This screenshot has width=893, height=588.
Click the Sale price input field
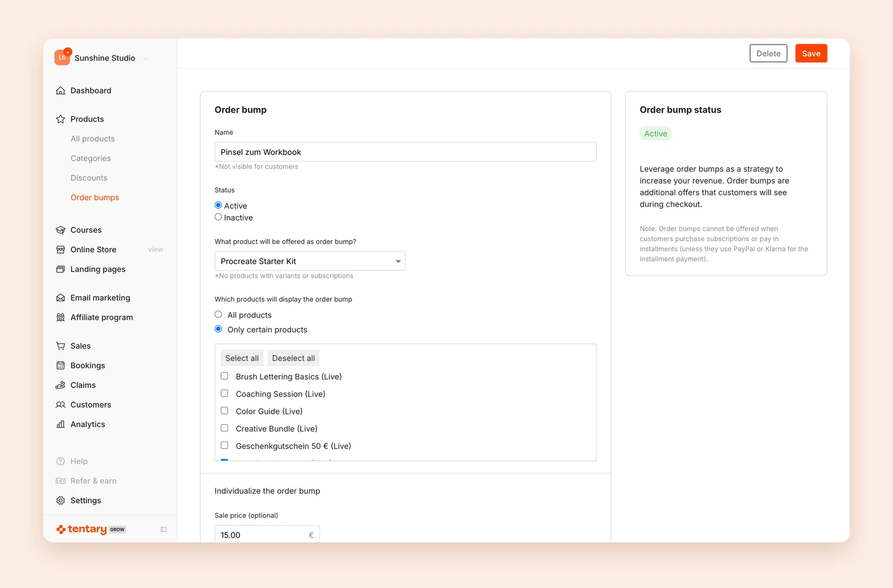click(x=267, y=535)
